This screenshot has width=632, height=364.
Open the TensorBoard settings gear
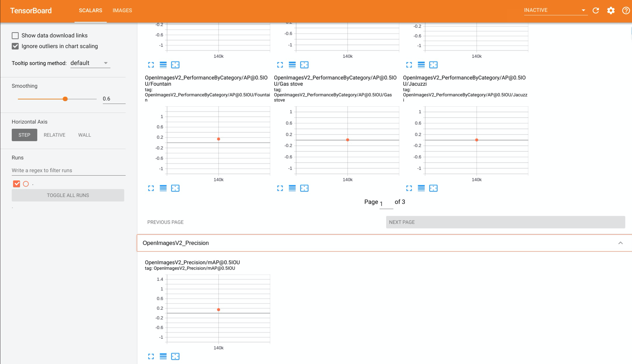coord(611,11)
